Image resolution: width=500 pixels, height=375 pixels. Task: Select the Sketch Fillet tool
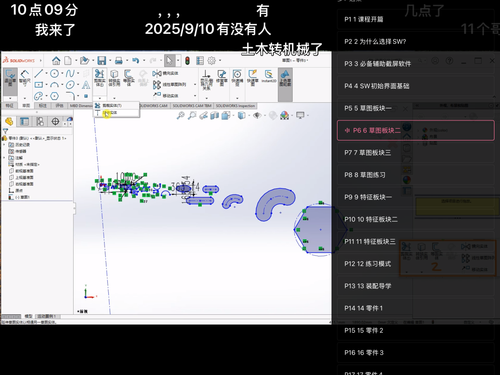click(x=70, y=96)
